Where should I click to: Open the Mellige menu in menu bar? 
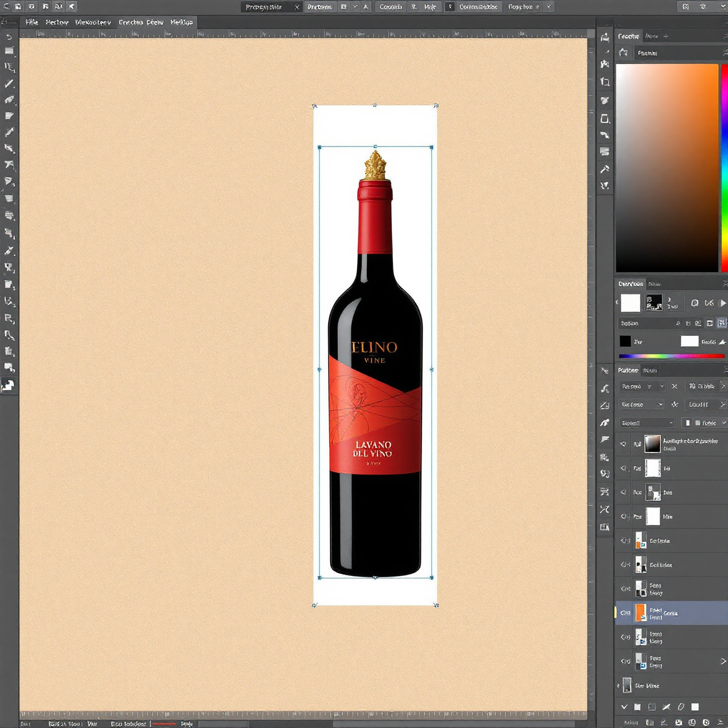[181, 22]
